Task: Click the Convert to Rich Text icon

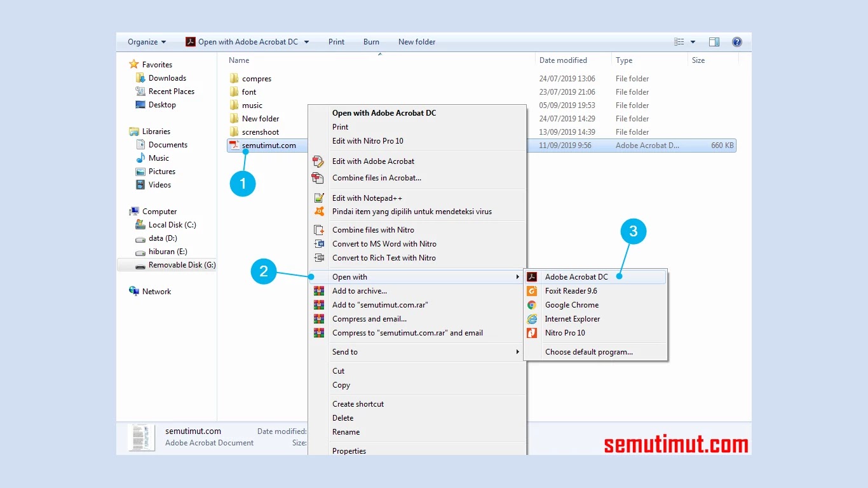Action: pyautogui.click(x=319, y=258)
